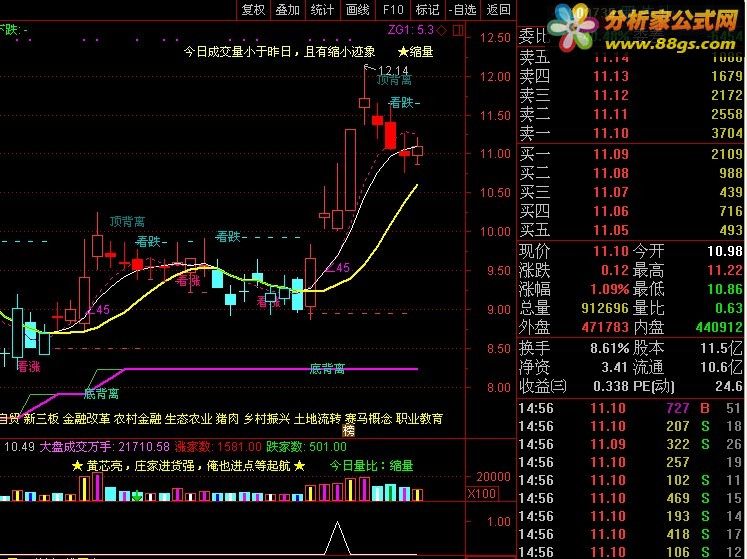Select the 卖一 11.10 ask row
Viewport: 747px width, 559px height.
(631, 133)
